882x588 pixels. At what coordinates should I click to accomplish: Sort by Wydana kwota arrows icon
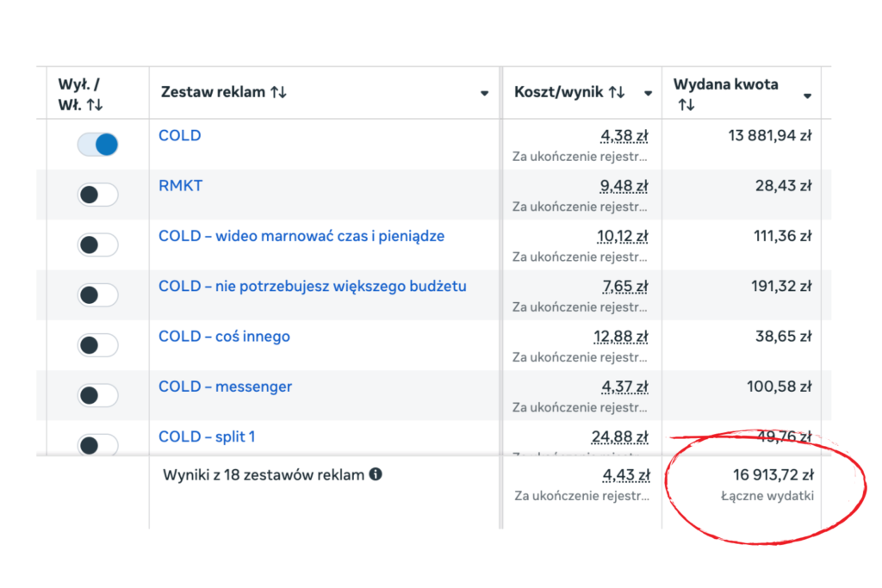[686, 105]
